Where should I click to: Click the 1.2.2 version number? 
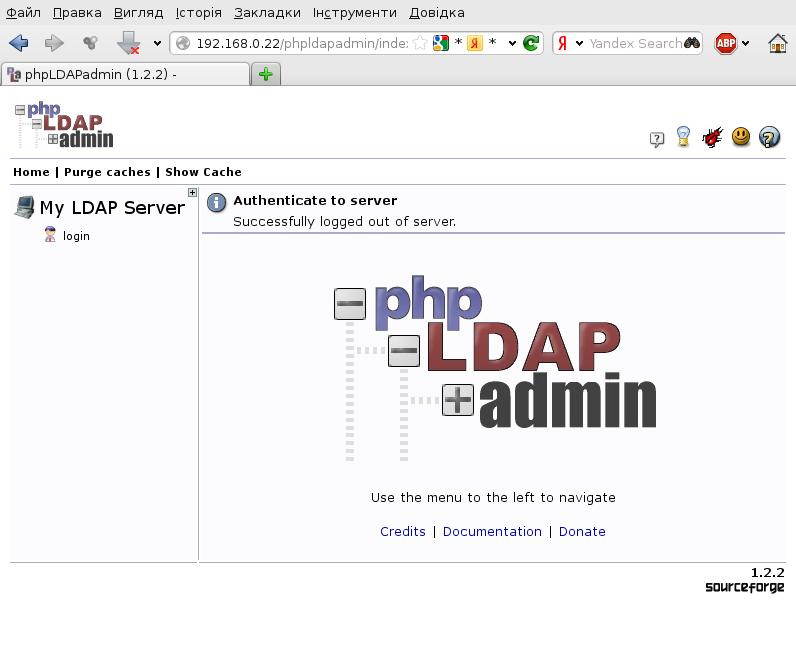tap(768, 573)
